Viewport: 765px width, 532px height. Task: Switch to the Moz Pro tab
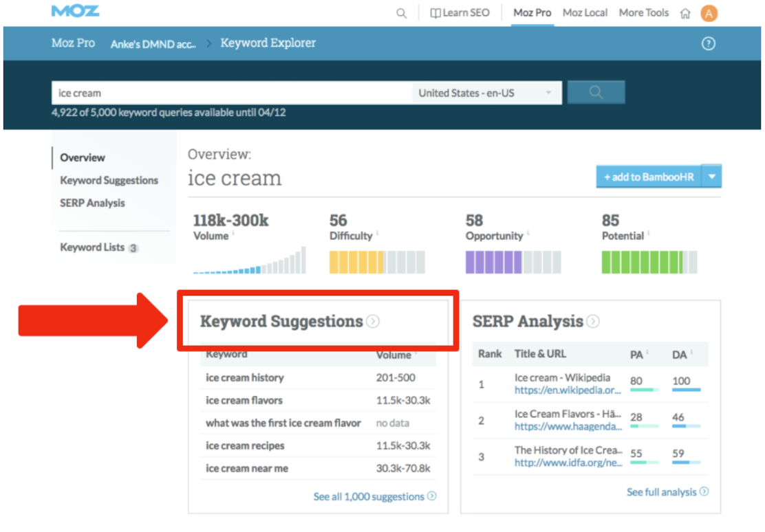532,13
